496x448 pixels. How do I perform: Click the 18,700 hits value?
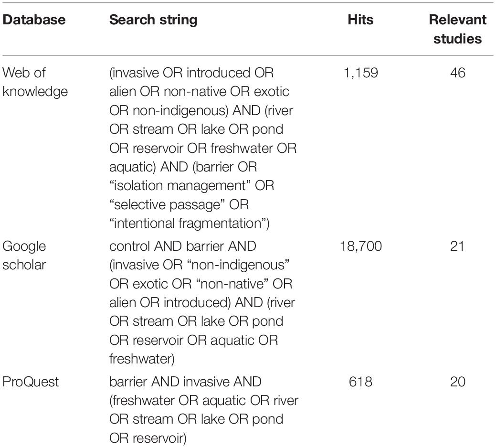coord(360,246)
